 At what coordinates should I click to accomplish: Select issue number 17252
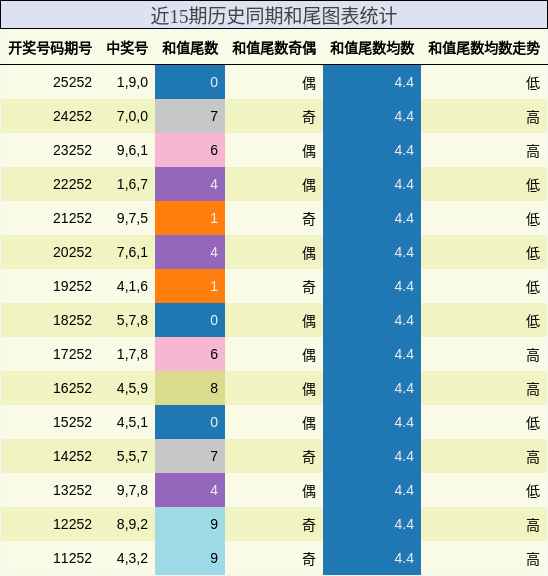72,354
